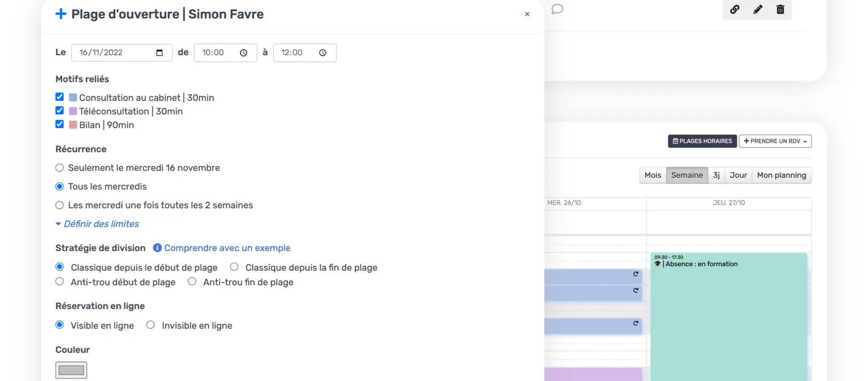The width and height of the screenshot is (868, 381).
Task: Select Invisible en ligne option
Action: click(151, 325)
